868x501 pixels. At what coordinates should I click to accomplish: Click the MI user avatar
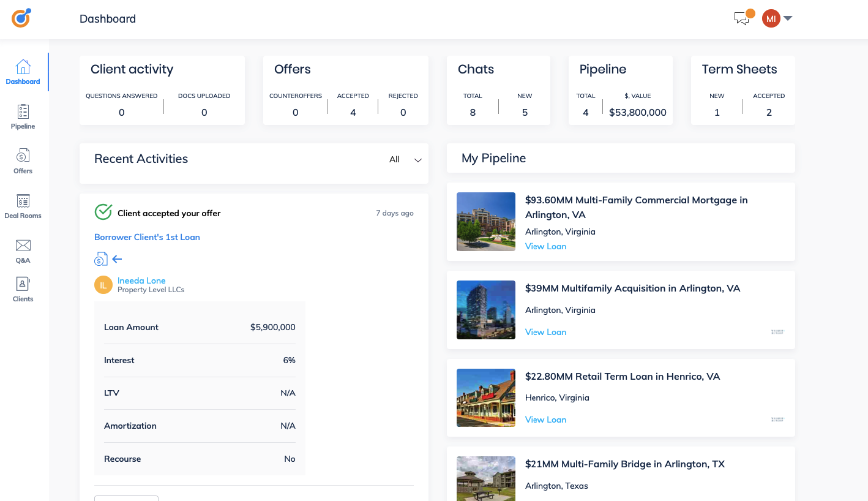[x=771, y=18]
